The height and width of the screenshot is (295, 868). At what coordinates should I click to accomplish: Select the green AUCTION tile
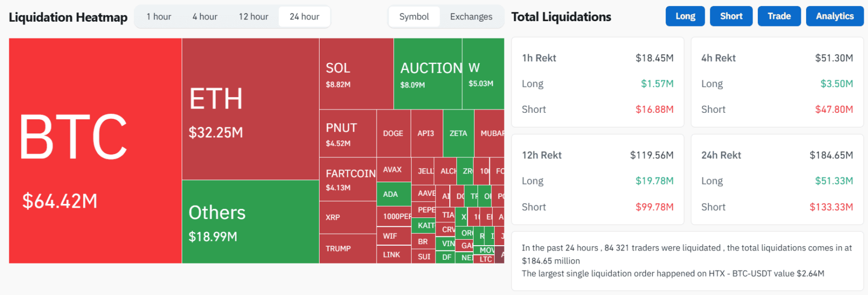click(x=428, y=74)
